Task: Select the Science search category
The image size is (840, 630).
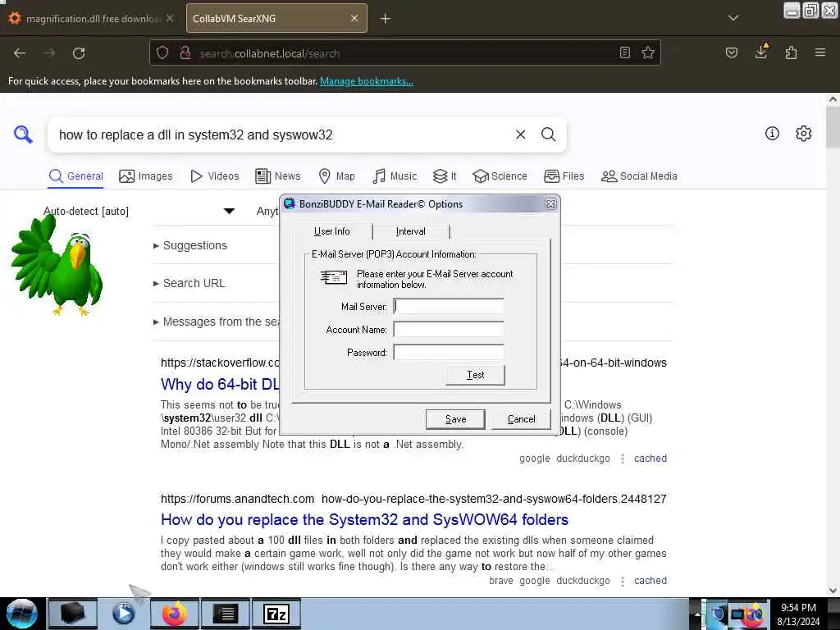Action: tap(500, 176)
